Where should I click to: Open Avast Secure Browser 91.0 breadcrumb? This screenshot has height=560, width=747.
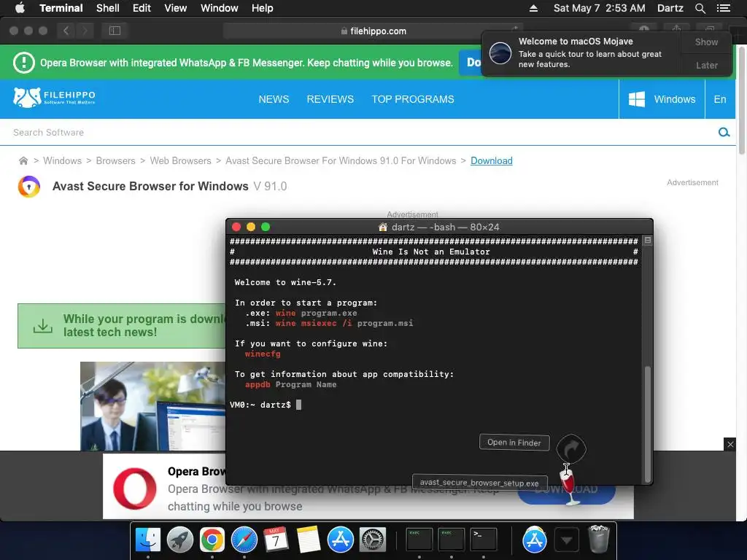(341, 161)
